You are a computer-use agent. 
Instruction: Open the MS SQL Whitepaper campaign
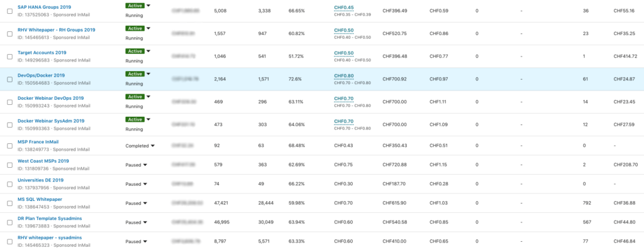pos(40,200)
